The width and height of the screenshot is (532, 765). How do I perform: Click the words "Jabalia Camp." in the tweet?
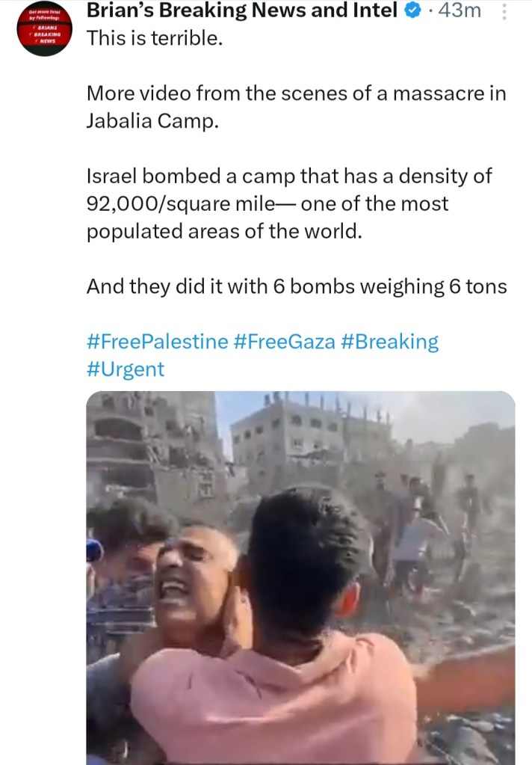coord(152,122)
